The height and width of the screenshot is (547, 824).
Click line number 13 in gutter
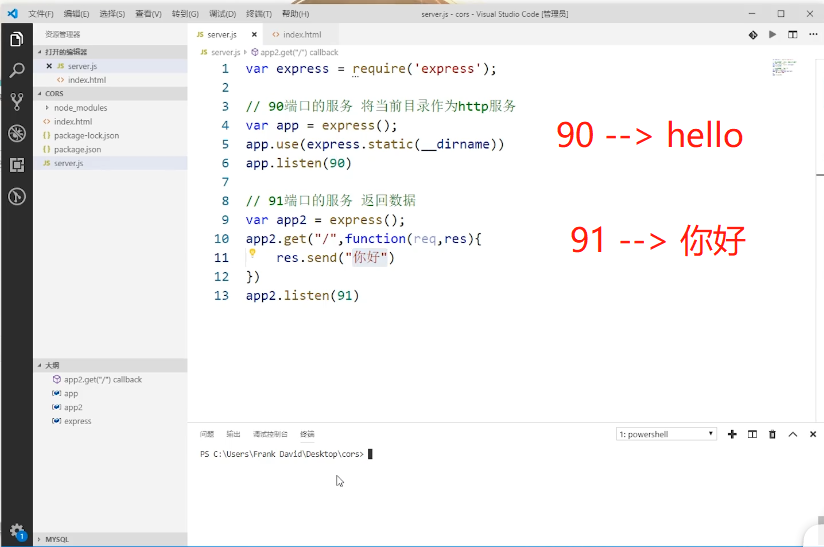pyautogui.click(x=221, y=296)
